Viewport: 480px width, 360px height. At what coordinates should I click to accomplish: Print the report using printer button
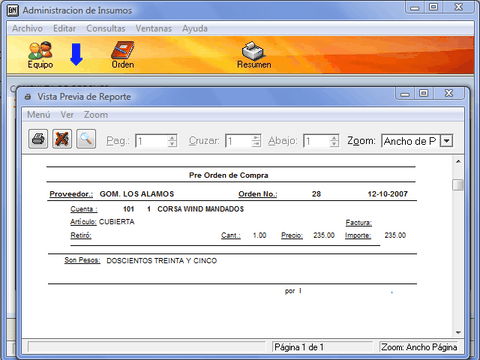click(38, 139)
